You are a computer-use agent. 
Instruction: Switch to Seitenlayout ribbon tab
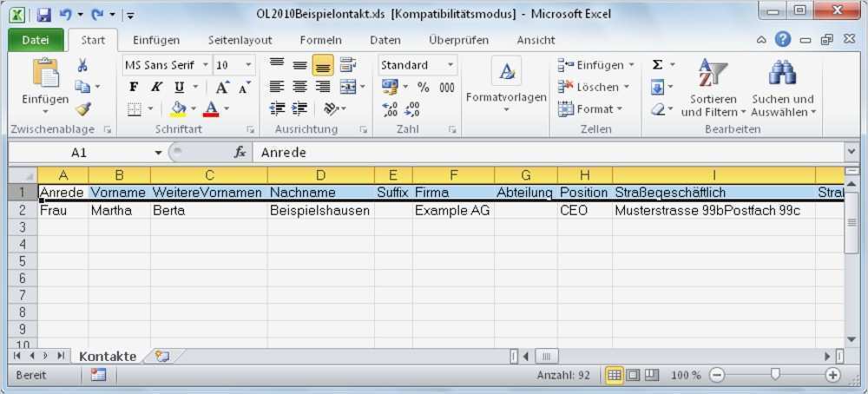pyautogui.click(x=240, y=40)
